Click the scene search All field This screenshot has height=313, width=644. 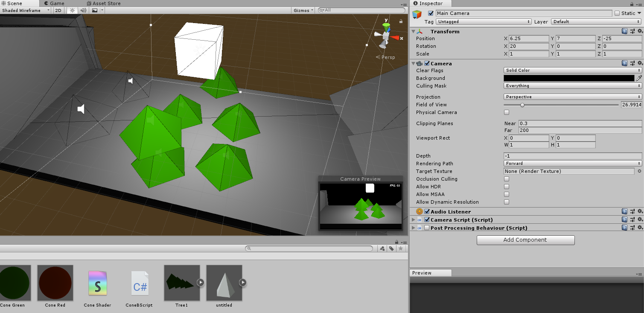[x=361, y=10]
